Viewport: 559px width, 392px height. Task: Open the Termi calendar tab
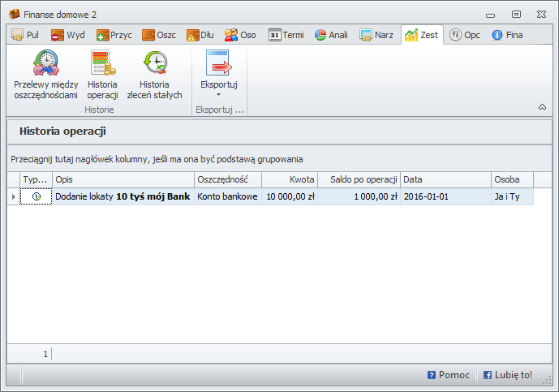pyautogui.click(x=286, y=35)
